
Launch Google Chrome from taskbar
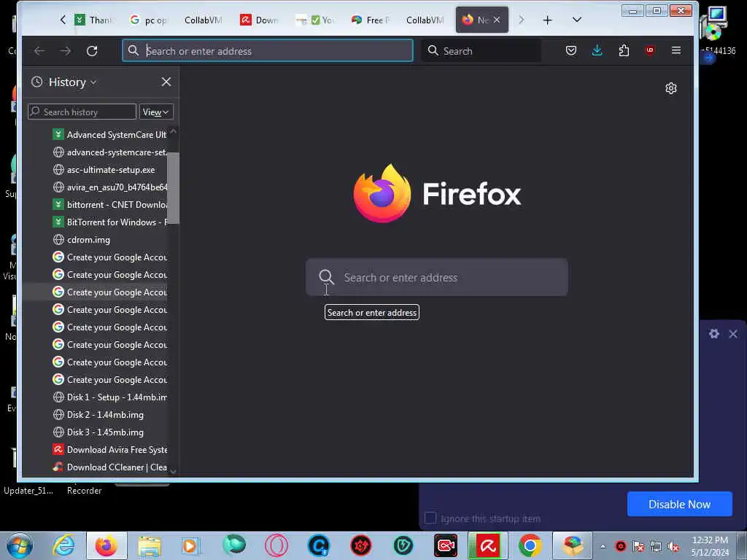tap(530, 545)
